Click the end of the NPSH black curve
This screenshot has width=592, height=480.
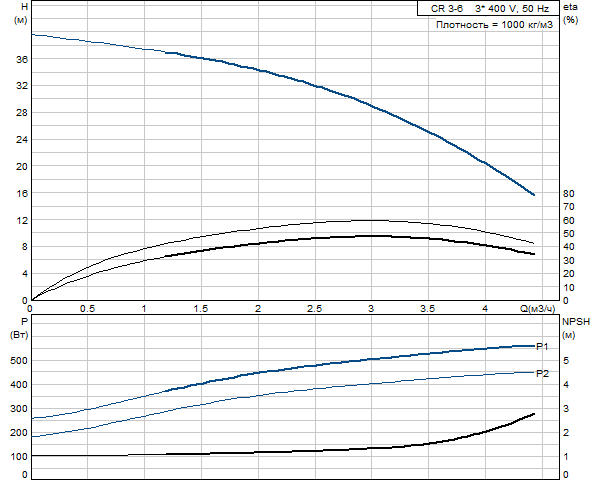coord(533,414)
